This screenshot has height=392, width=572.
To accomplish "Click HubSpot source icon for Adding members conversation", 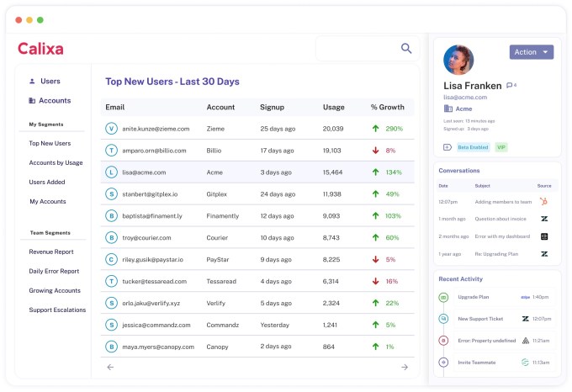I will pyautogui.click(x=544, y=201).
